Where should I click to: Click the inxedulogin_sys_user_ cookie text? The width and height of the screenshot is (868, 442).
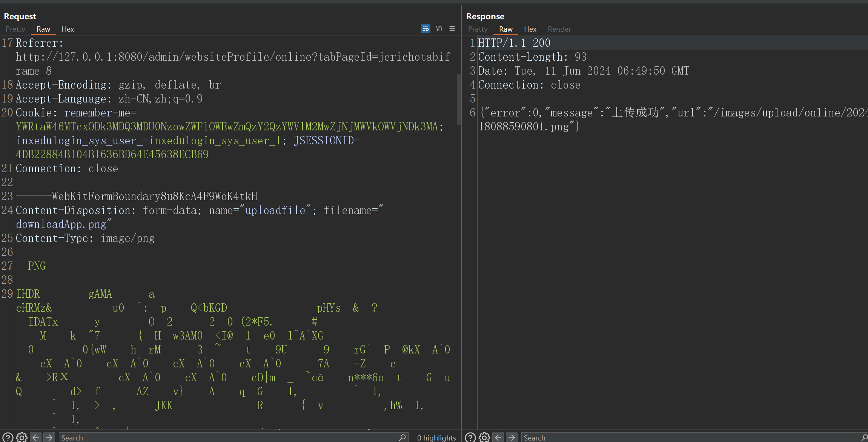click(x=82, y=141)
